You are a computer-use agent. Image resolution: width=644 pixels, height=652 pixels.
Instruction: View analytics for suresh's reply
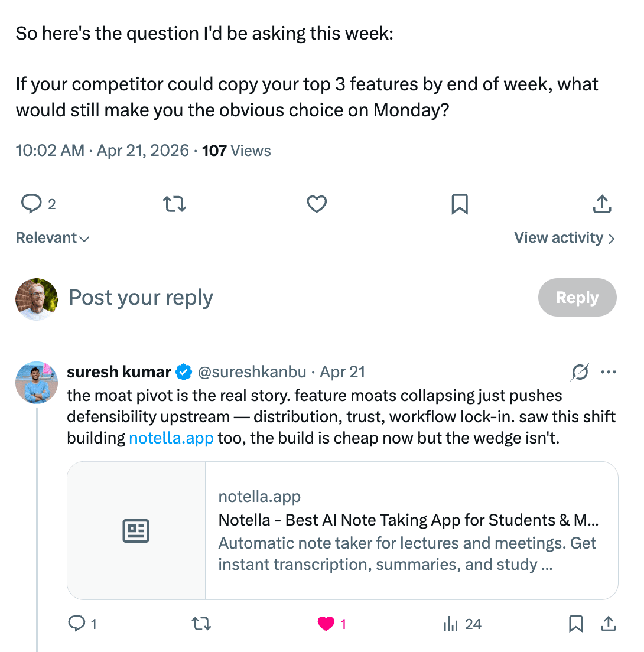tap(451, 624)
